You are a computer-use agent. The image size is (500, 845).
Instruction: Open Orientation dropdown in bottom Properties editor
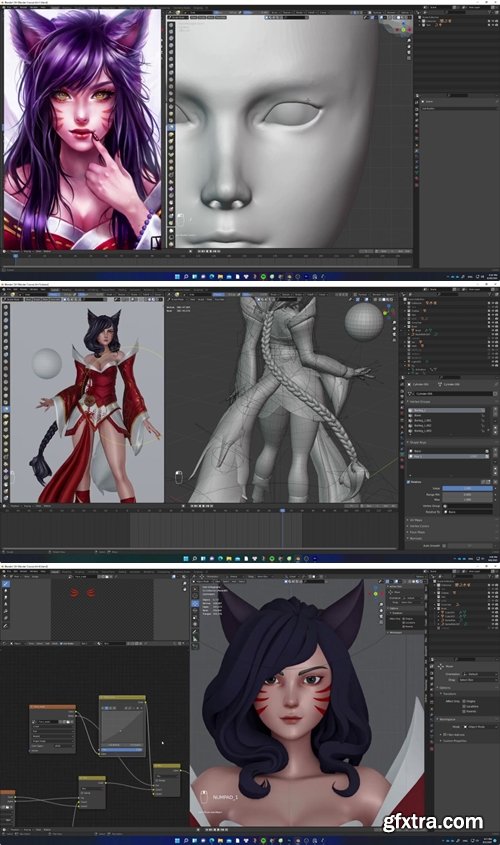point(480,674)
